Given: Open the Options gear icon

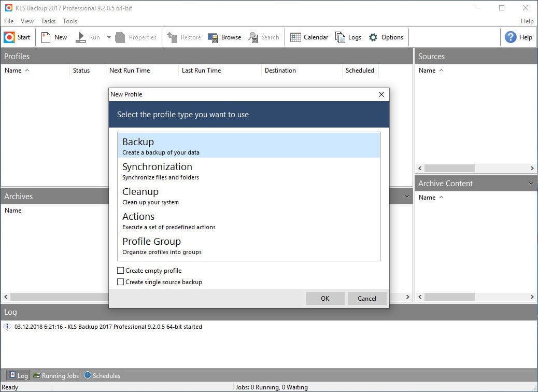Looking at the screenshot, I should 373,37.
